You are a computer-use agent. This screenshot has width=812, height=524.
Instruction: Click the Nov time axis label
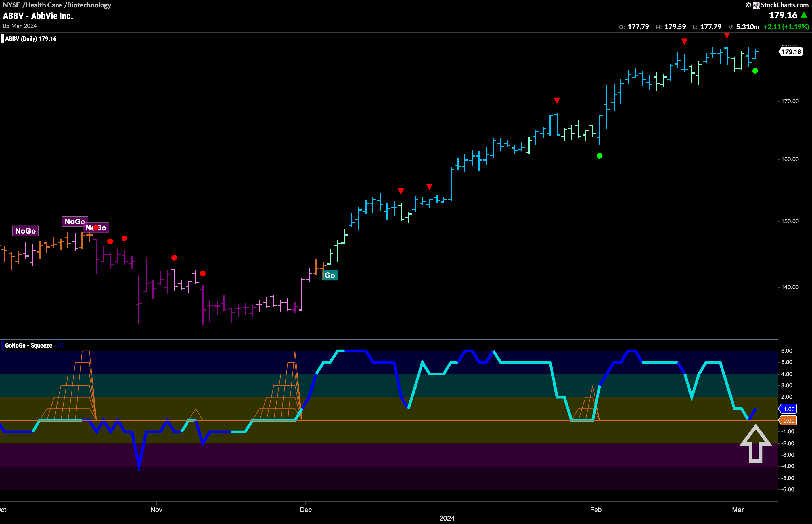click(156, 510)
